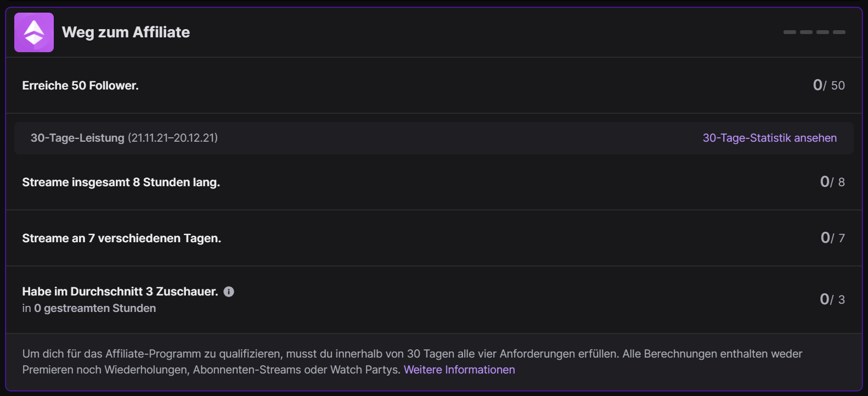Select the Erreiche 50 Follower requirement
The image size is (868, 396).
click(80, 86)
